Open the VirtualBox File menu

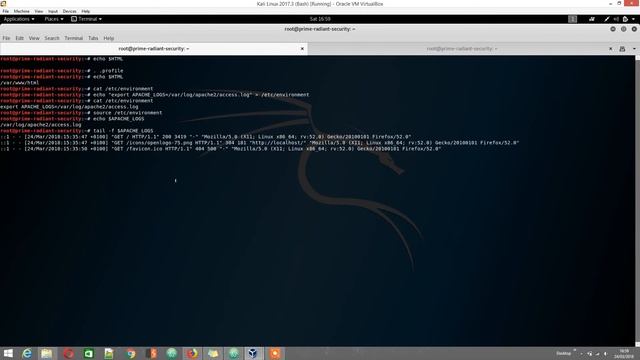pyautogui.click(x=5, y=11)
